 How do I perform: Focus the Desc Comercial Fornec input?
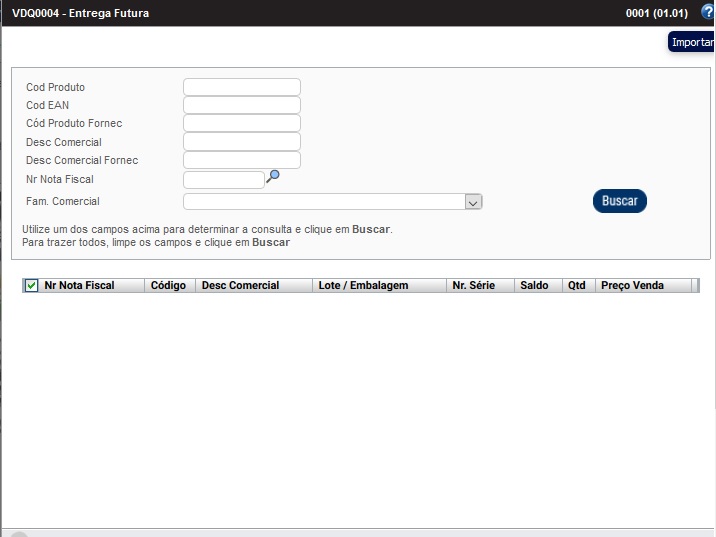pyautogui.click(x=241, y=160)
